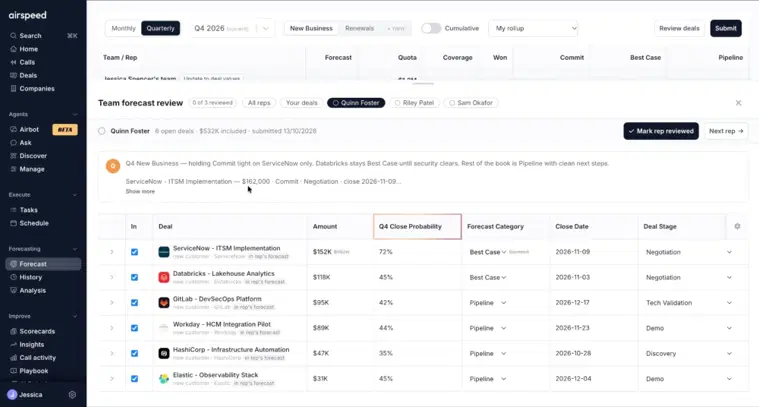
Task: Click the Databricks company logo
Action: pos(164,277)
